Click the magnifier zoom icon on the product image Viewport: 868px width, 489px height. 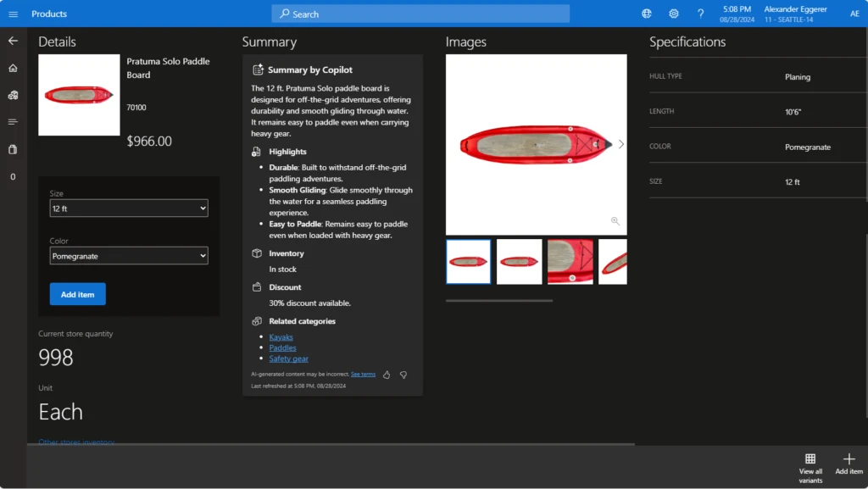coord(615,221)
